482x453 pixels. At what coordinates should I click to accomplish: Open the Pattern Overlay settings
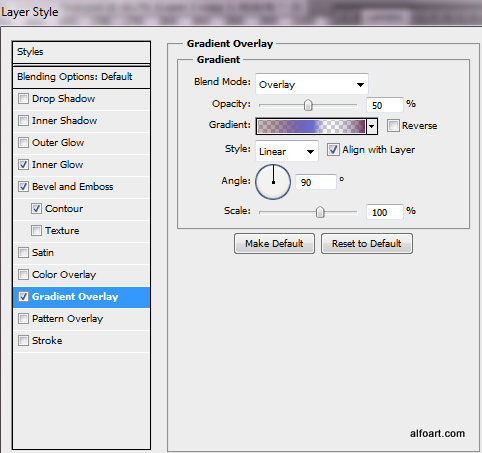81,319
